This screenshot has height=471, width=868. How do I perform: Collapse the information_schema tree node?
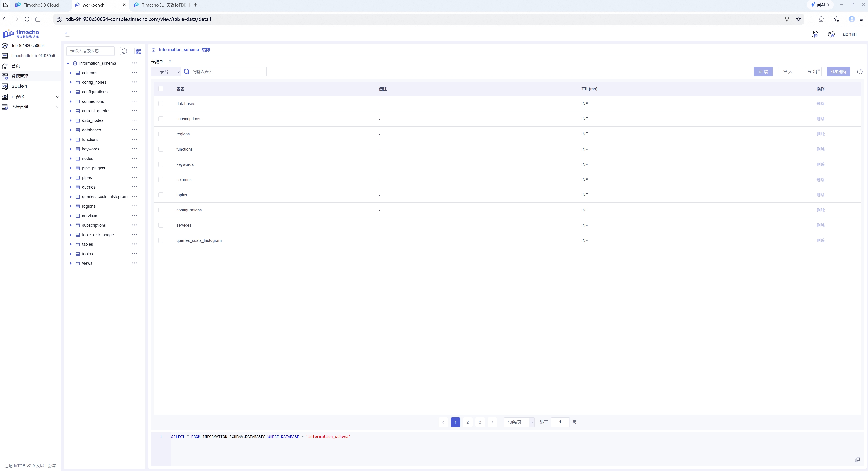click(x=68, y=63)
